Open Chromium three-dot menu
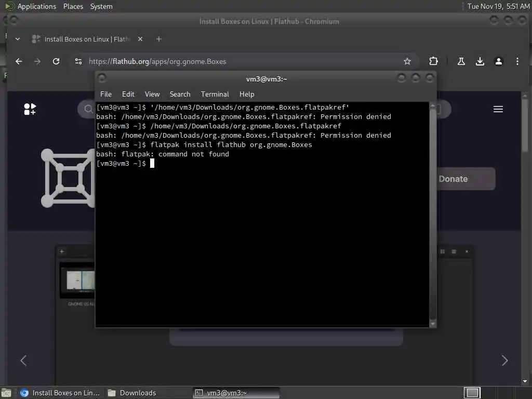This screenshot has height=399, width=532. (x=517, y=61)
